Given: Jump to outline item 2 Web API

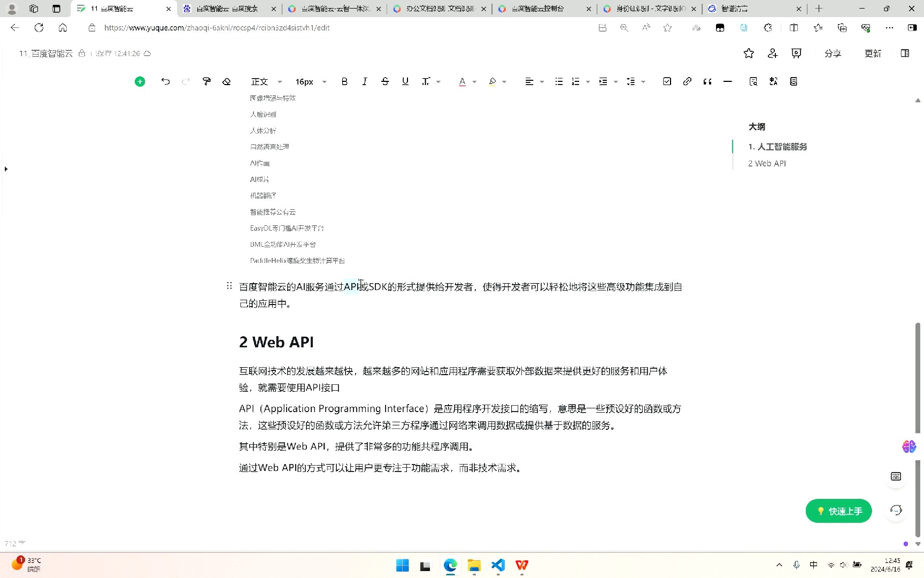Looking at the screenshot, I should [x=767, y=163].
